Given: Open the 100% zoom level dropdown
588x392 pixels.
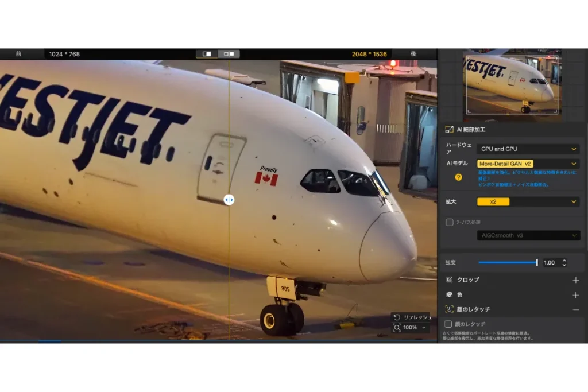Looking at the screenshot, I should point(415,328).
